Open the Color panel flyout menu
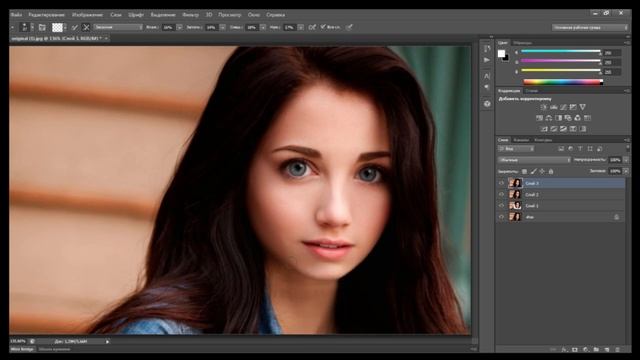The image size is (640, 360). click(627, 42)
